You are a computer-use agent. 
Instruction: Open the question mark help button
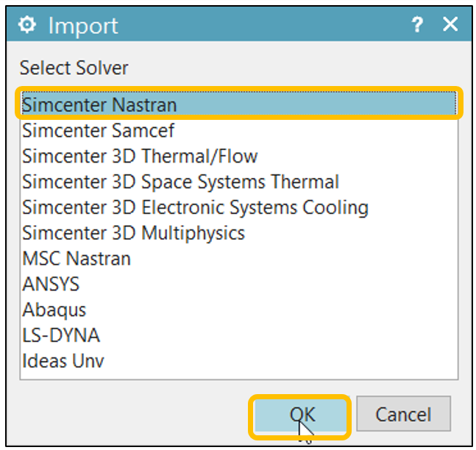tap(417, 25)
